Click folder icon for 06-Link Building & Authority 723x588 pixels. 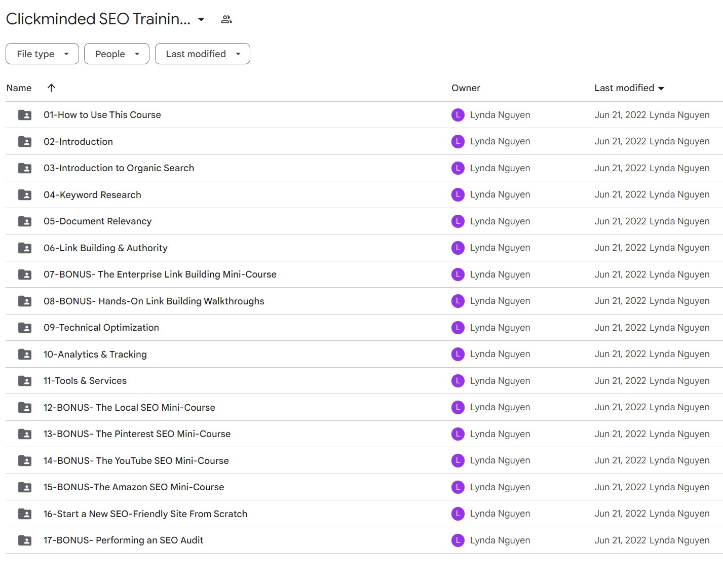[25, 248]
